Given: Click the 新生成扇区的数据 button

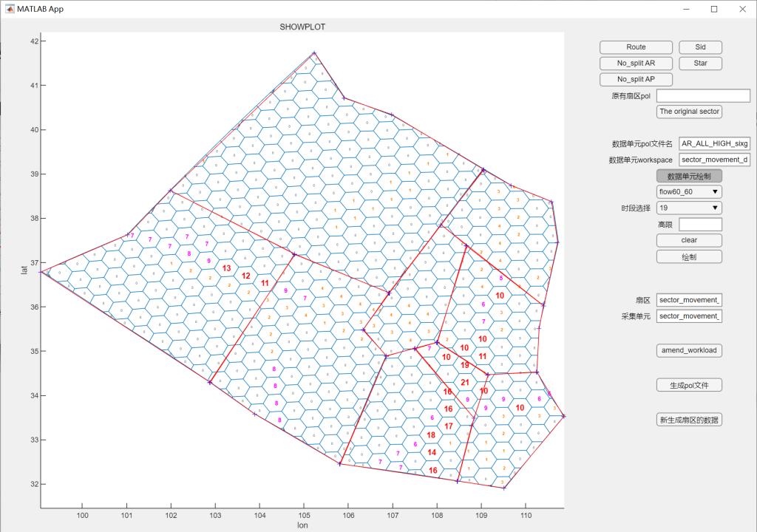Looking at the screenshot, I should [689, 420].
